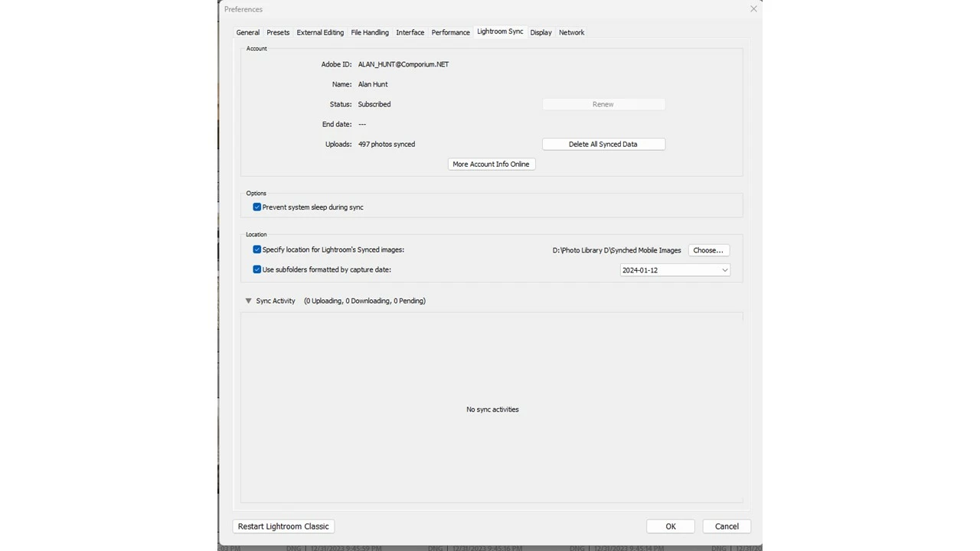The width and height of the screenshot is (980, 551).
Task: Click the Renew button
Action: point(603,104)
